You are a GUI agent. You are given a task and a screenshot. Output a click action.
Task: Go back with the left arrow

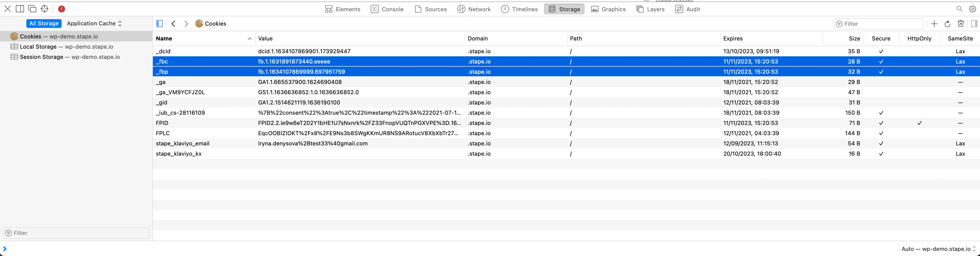click(174, 24)
